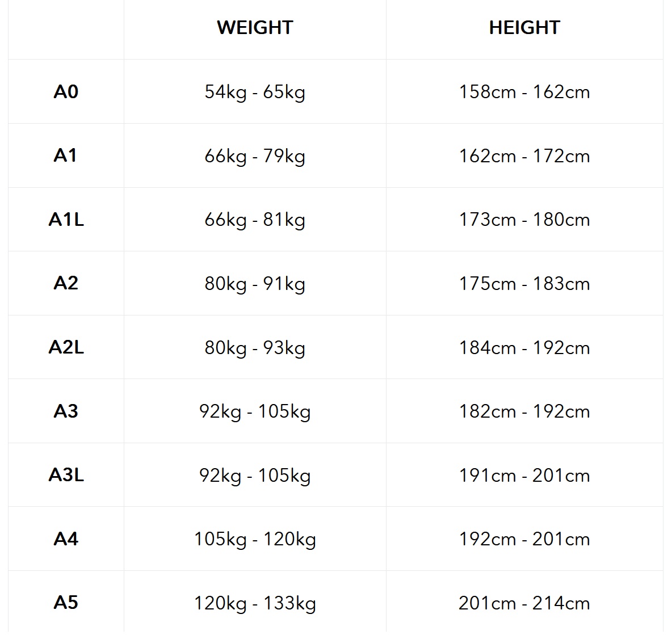672x635 pixels.
Task: Click the 201cm - 214cm height cell
Action: (524, 603)
